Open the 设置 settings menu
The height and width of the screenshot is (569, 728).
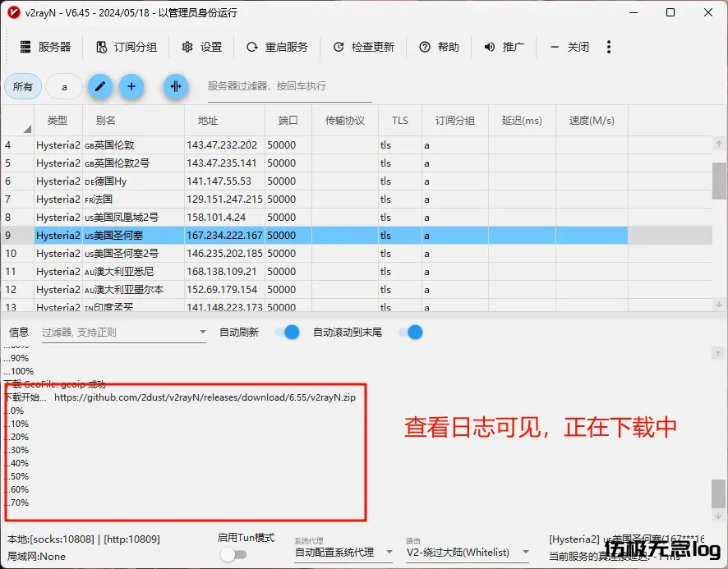click(202, 47)
